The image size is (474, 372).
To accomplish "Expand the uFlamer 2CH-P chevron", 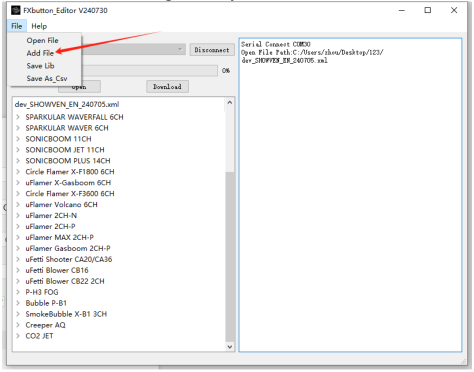I will (x=18, y=226).
